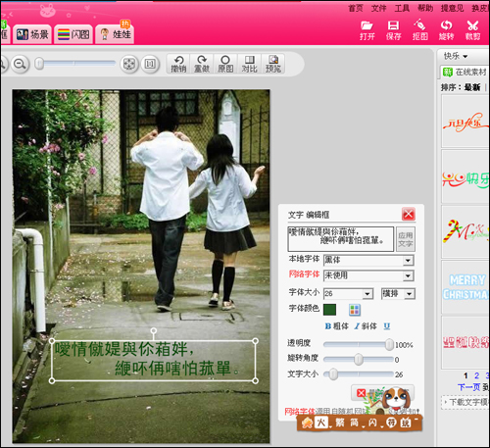Click the 符 symbols icon in IME bar
Viewport: 490px width, 448px height.
390,423
